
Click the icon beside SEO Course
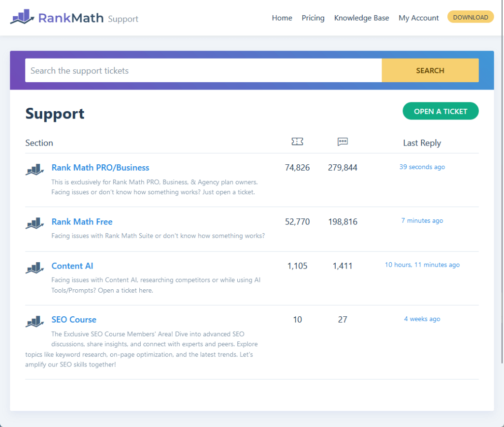pyautogui.click(x=34, y=321)
